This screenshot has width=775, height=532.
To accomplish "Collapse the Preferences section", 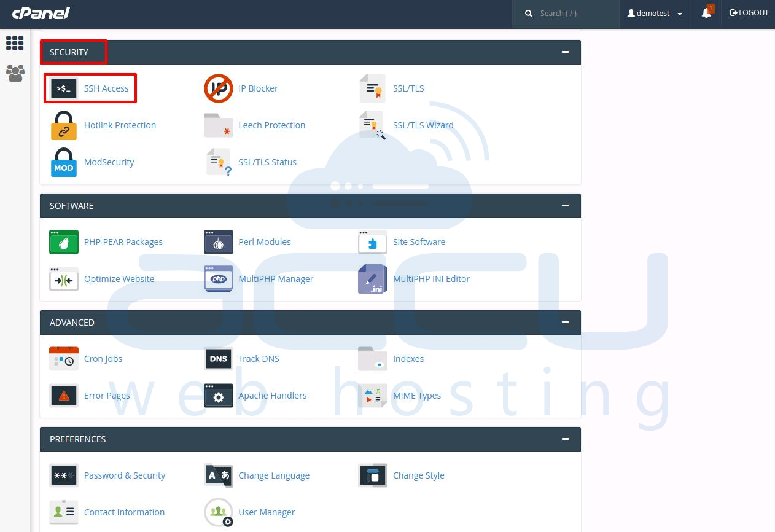I will click(565, 439).
